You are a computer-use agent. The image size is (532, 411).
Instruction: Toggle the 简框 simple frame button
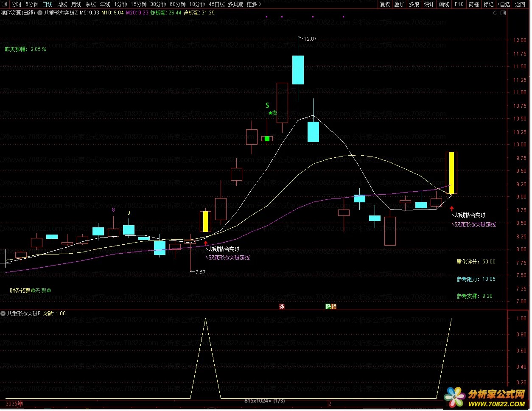pyautogui.click(x=473, y=4)
